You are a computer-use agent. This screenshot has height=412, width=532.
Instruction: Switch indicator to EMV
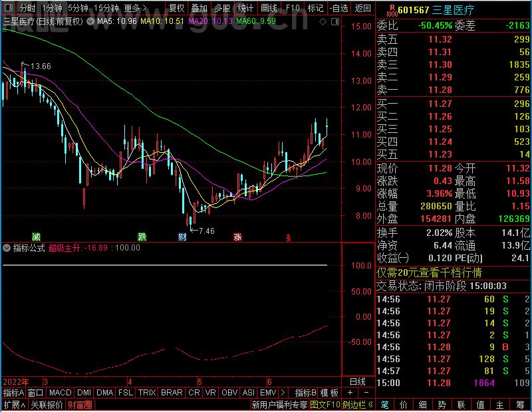[x=268, y=393]
